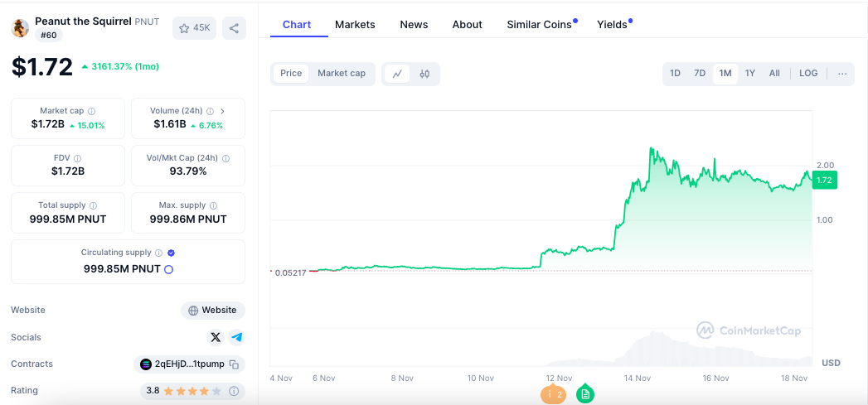The height and width of the screenshot is (405, 868).
Task: Click the verified badge beside Circulating supply
Action: click(x=171, y=253)
